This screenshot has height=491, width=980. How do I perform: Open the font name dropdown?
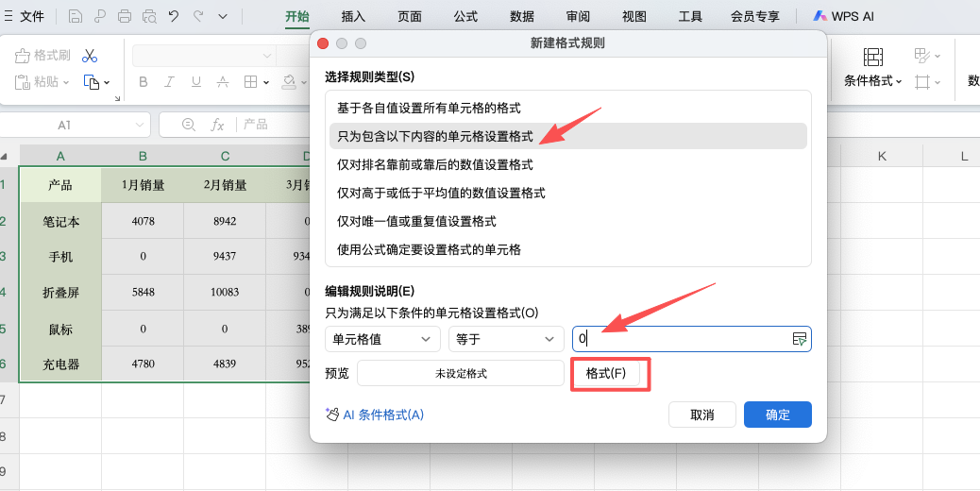267,56
